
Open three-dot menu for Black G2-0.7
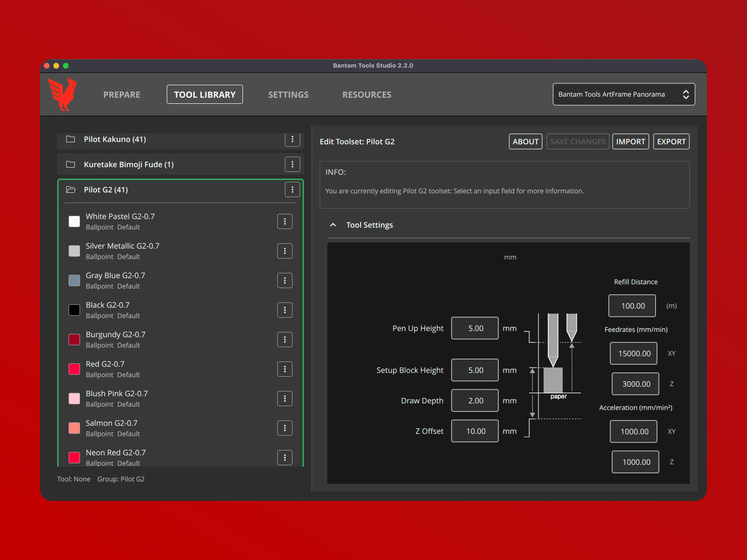point(284,310)
